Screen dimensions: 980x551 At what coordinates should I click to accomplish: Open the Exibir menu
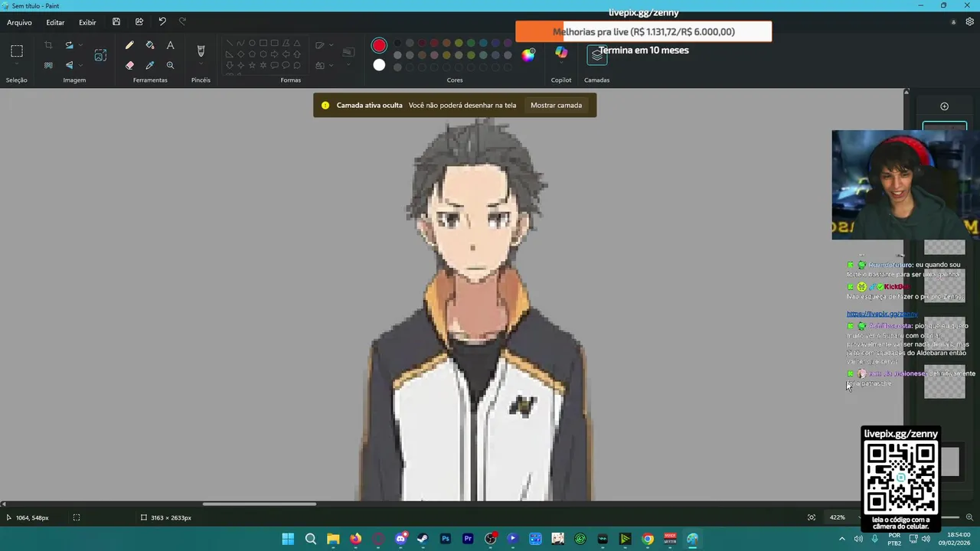(x=87, y=22)
